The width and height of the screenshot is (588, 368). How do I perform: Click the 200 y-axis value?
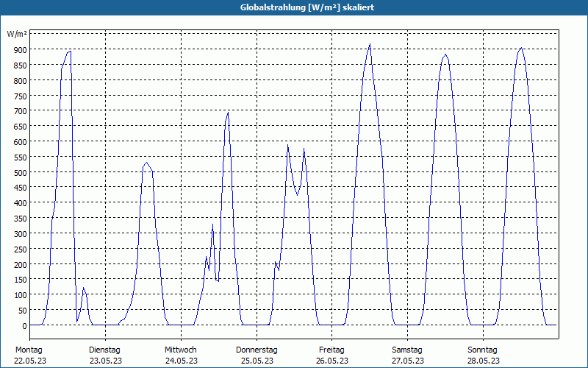click(21, 265)
